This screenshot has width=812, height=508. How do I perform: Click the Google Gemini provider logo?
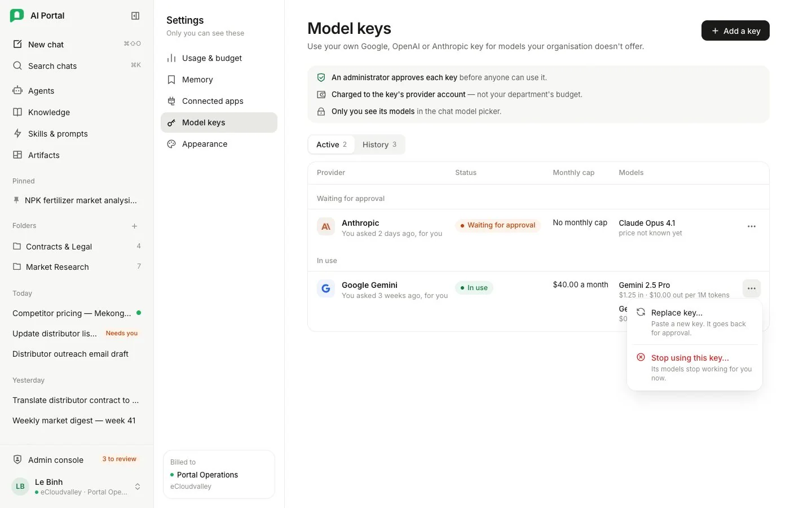[x=326, y=289]
